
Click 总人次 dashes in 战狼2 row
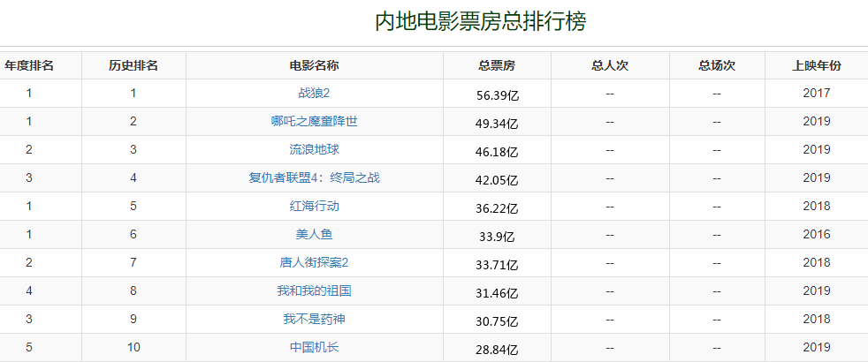coord(610,94)
